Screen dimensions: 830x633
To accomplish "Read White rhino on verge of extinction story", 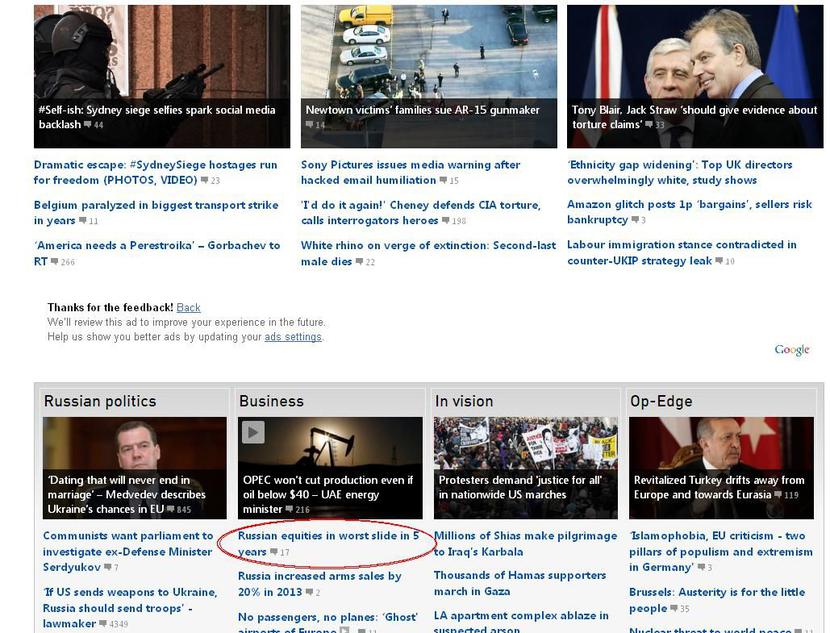I will click(428, 253).
